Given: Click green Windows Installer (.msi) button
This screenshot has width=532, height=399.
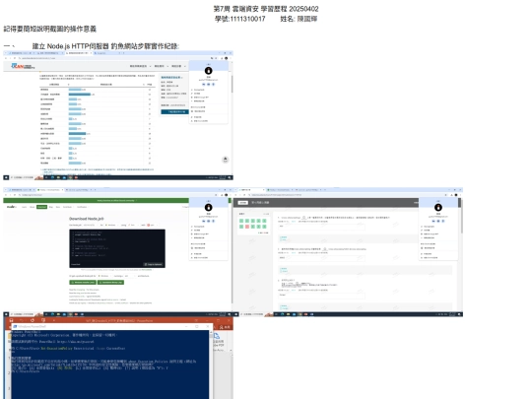Looking at the screenshot, I should tap(83, 283).
